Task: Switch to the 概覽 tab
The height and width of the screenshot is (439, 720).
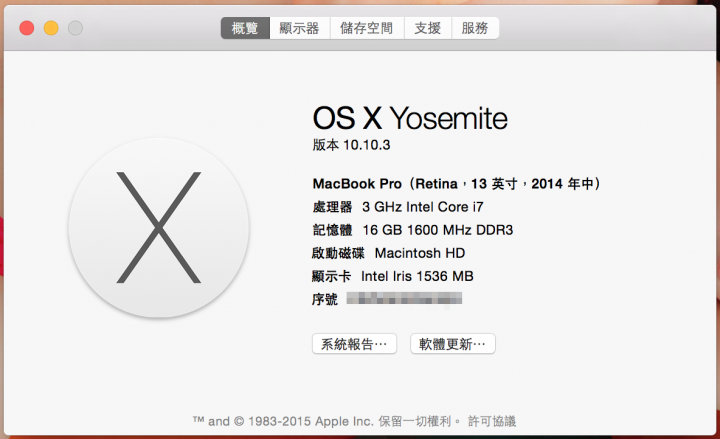Action: pyautogui.click(x=245, y=28)
